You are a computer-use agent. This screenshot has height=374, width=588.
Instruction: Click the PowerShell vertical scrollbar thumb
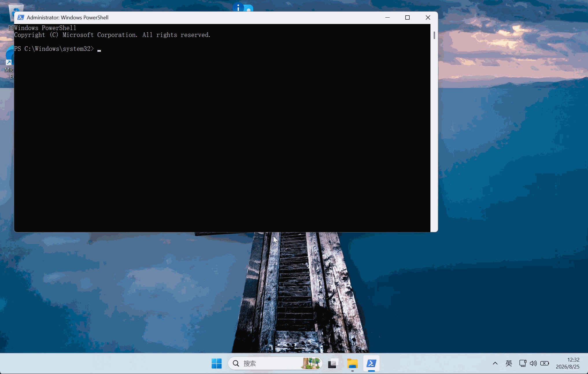click(434, 35)
